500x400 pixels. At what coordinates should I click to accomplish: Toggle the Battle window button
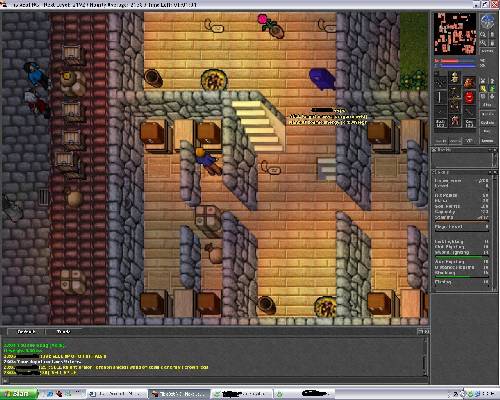point(455,141)
